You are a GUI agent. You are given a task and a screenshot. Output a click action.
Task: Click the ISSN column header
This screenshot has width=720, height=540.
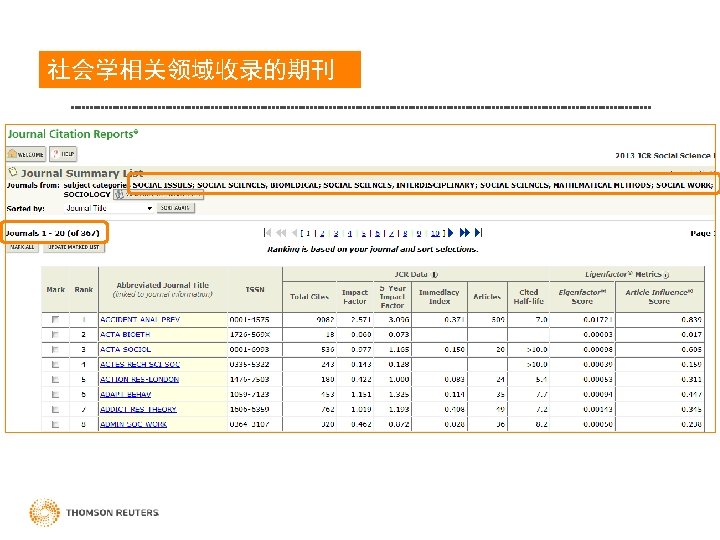[255, 289]
